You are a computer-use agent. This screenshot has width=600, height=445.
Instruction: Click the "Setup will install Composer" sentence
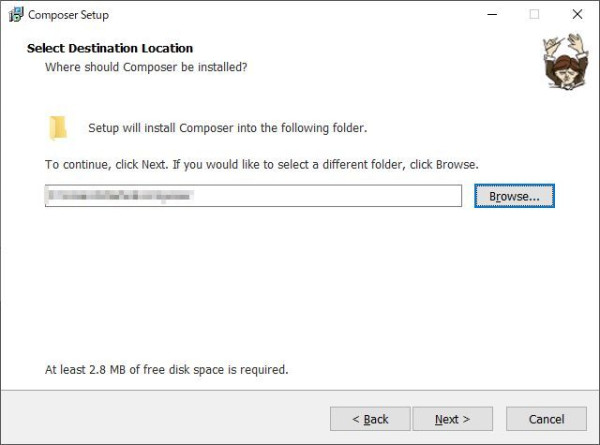coord(228,128)
